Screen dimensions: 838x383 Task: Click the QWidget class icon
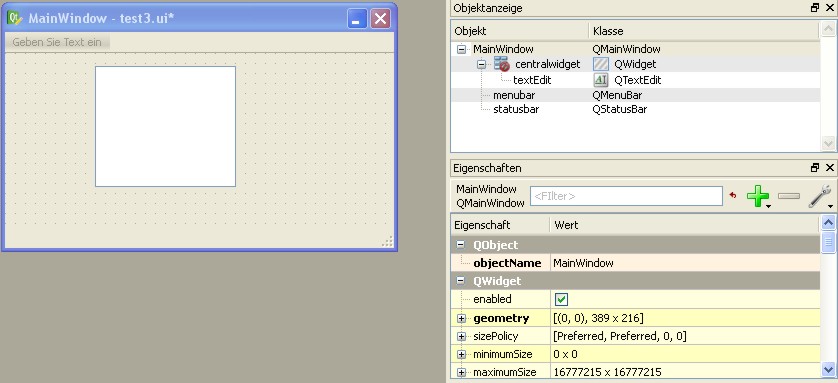pyautogui.click(x=601, y=64)
